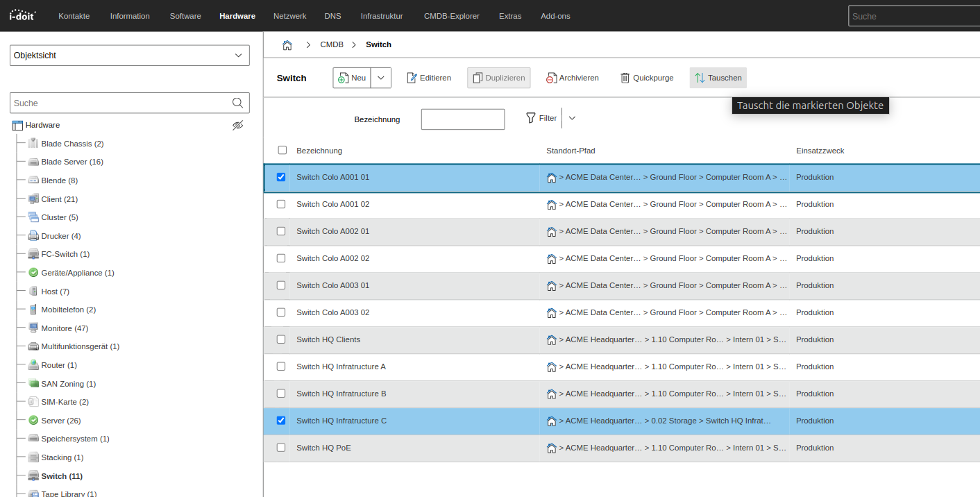Screen dimensions: 980x497
Task: Click the Blade Server tree icon
Action: (33, 162)
